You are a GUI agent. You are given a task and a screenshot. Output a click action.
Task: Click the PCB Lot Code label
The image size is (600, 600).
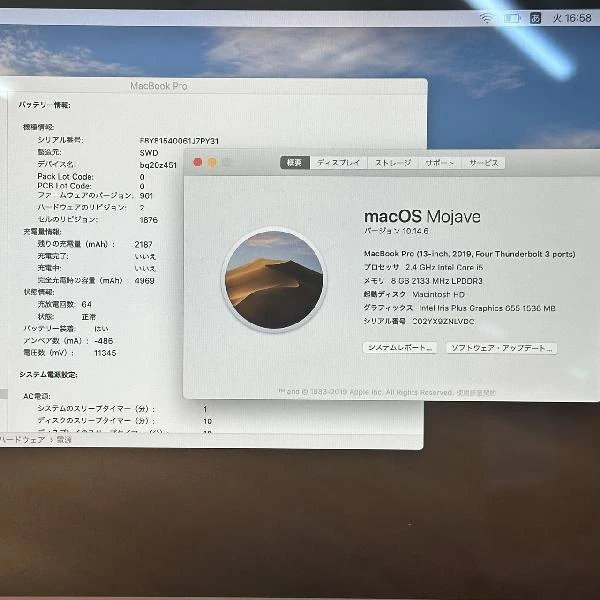coord(64,186)
